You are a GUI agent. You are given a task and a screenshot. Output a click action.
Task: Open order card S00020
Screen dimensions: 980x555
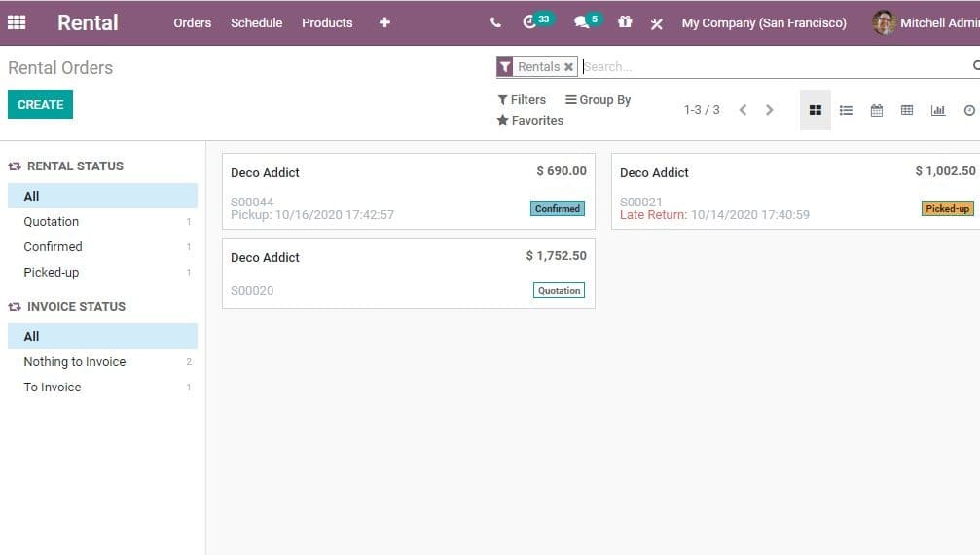pos(408,274)
